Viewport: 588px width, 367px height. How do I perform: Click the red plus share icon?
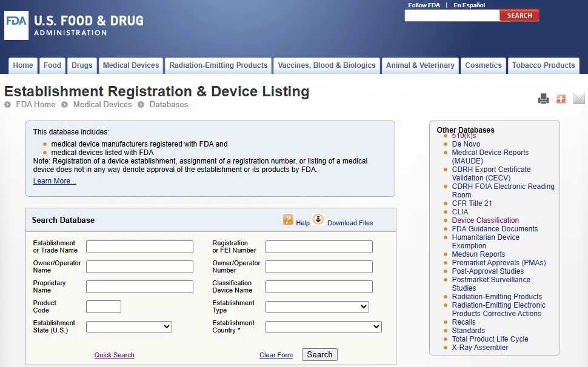click(x=561, y=99)
